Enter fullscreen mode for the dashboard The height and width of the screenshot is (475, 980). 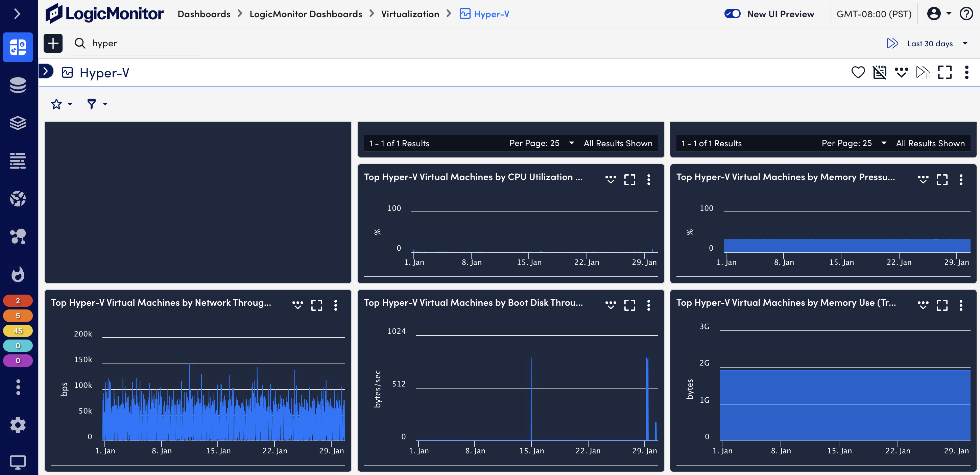[945, 72]
